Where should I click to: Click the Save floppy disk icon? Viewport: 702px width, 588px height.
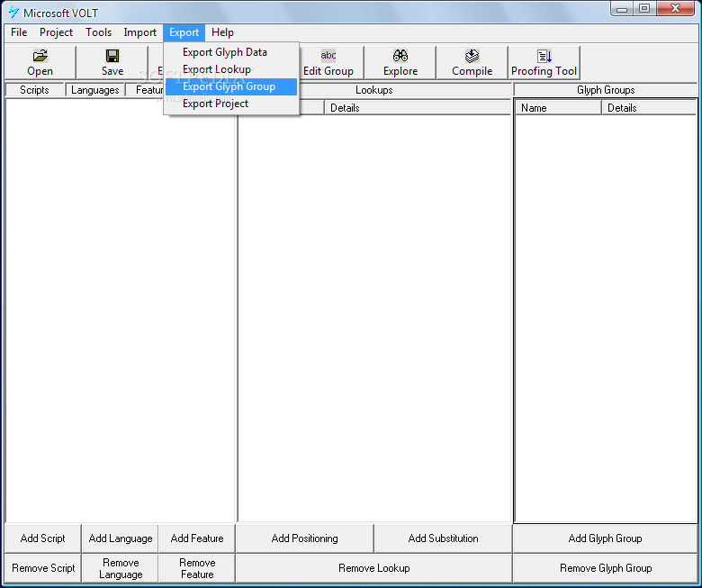112,56
